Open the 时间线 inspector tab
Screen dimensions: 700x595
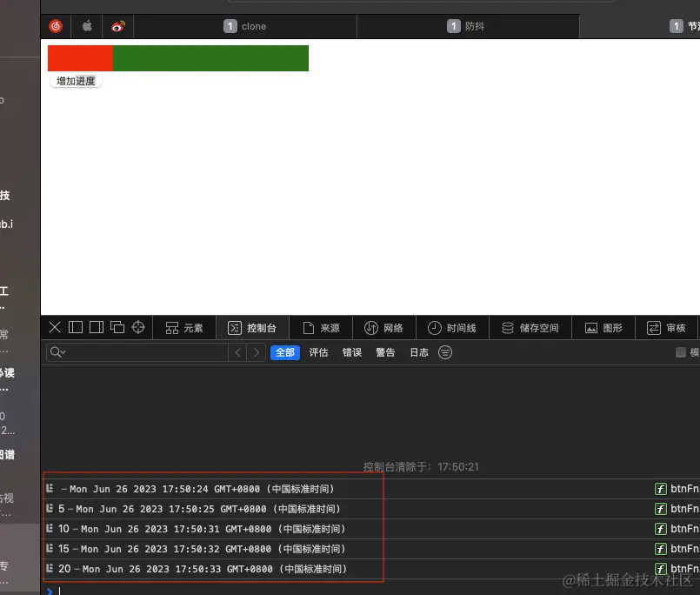(452, 328)
